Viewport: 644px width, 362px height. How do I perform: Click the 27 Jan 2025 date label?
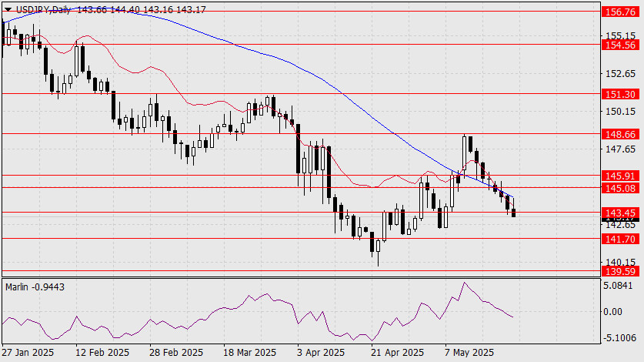tap(28, 353)
